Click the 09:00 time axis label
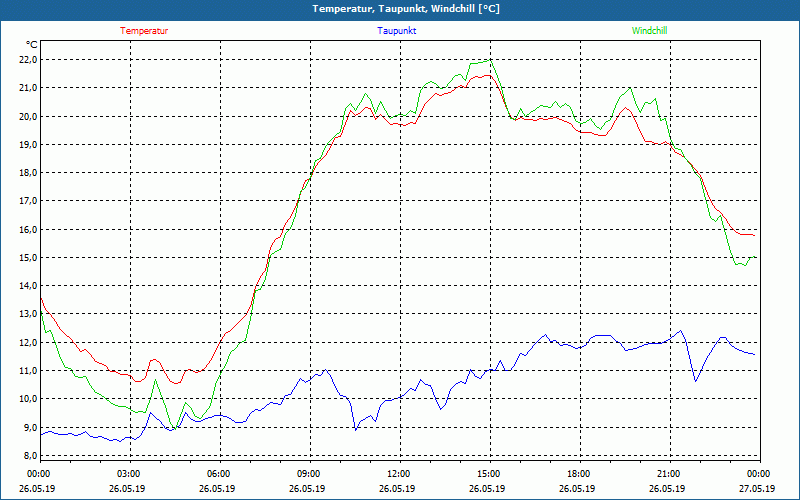 click(310, 473)
